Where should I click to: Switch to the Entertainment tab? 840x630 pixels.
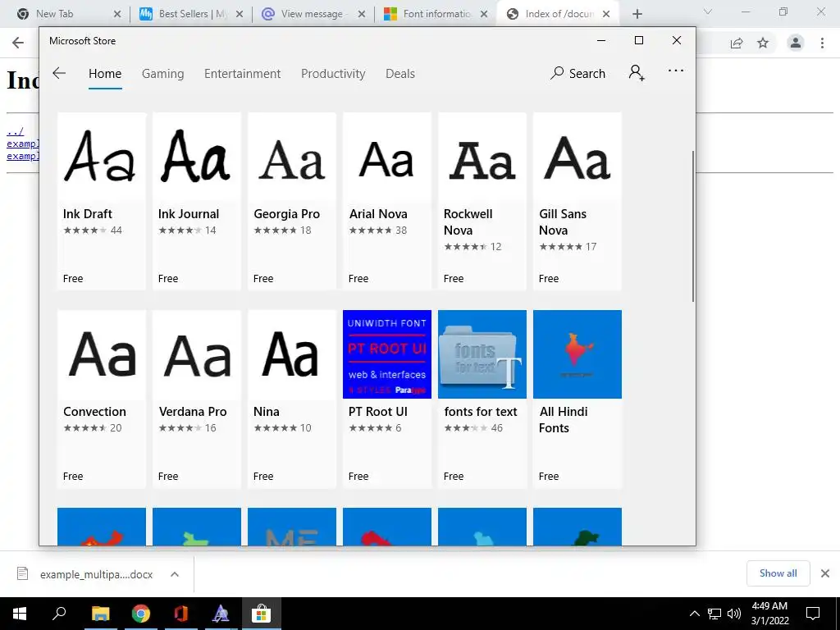click(x=242, y=73)
